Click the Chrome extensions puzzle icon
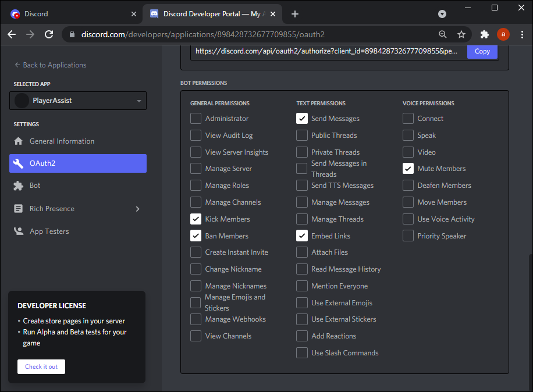Viewport: 533px width, 392px height. 484,34
